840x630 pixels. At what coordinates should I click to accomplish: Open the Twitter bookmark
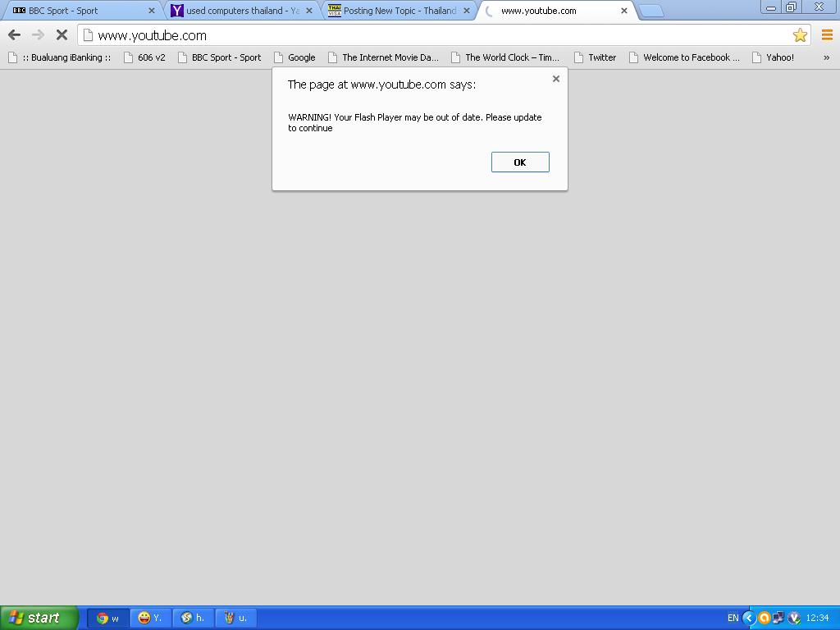tap(596, 57)
